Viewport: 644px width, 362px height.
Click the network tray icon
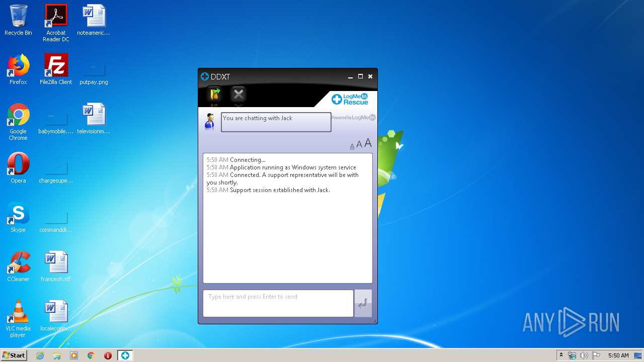[x=572, y=355]
